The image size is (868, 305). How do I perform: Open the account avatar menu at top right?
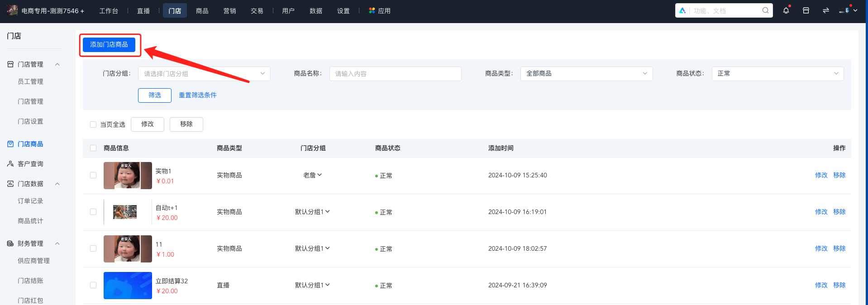click(848, 10)
